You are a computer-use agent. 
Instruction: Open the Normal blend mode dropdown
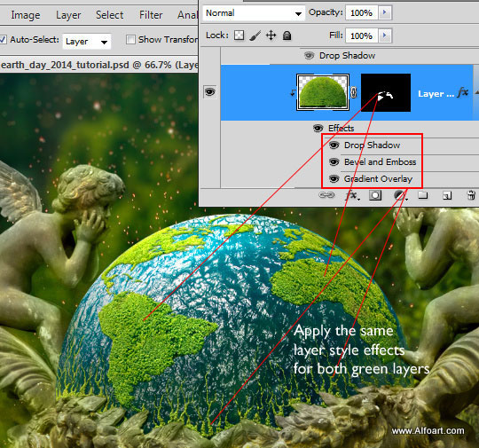254,13
